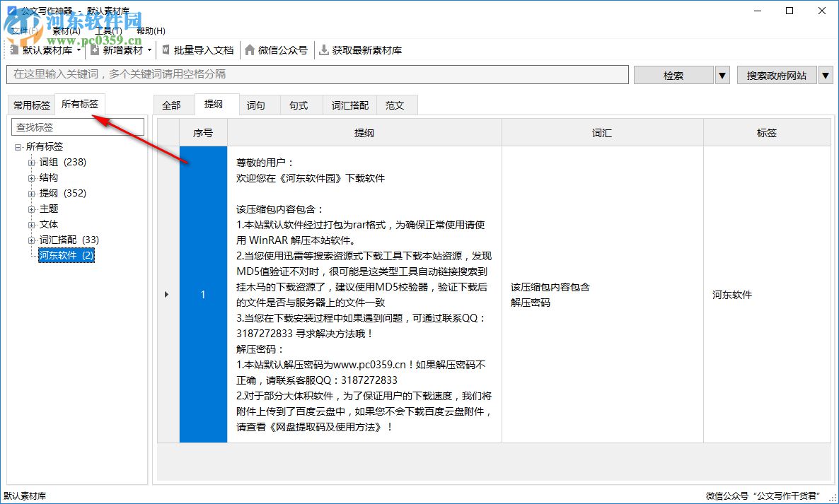Click the 获取最新素材库 toolbar button
The height and width of the screenshot is (504, 839).
tap(360, 50)
